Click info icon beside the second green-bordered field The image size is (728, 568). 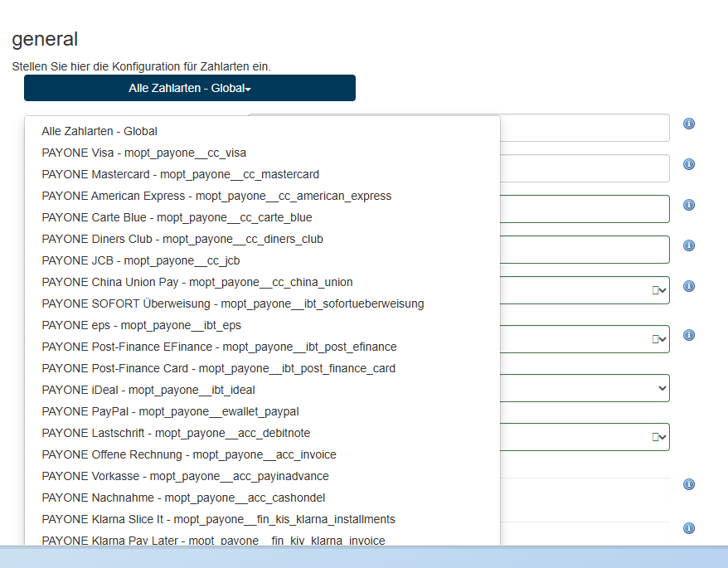(689, 245)
